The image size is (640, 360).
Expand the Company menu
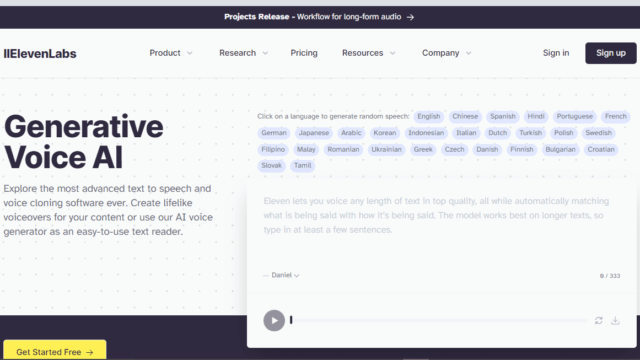(x=447, y=53)
